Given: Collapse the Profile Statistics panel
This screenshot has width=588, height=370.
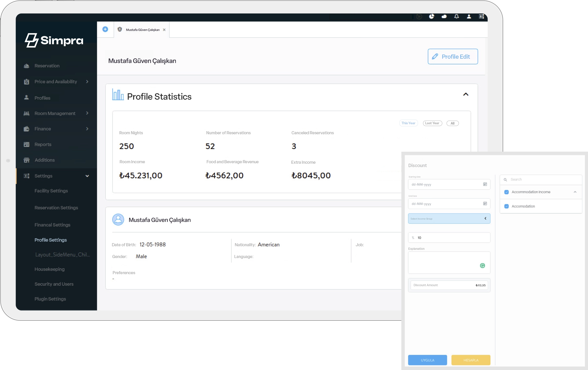Looking at the screenshot, I should [x=466, y=95].
